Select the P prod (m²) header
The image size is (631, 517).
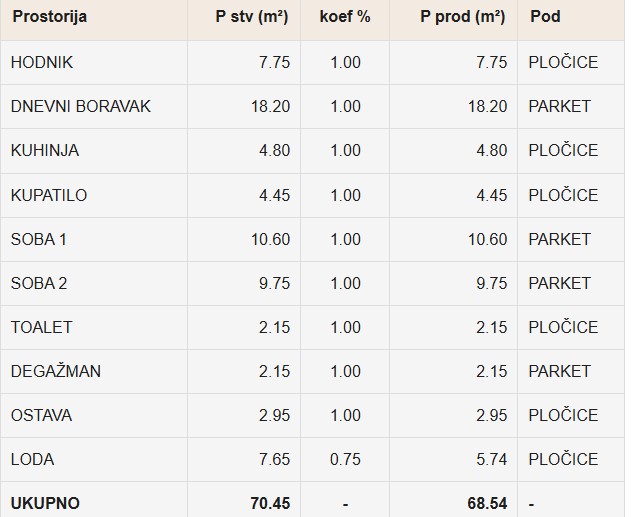pyautogui.click(x=462, y=17)
